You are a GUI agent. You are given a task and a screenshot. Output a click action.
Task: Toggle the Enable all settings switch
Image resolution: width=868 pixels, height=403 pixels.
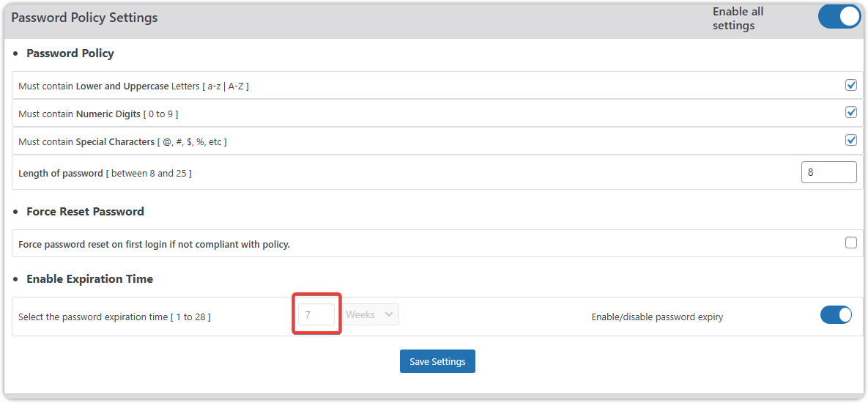[839, 18]
